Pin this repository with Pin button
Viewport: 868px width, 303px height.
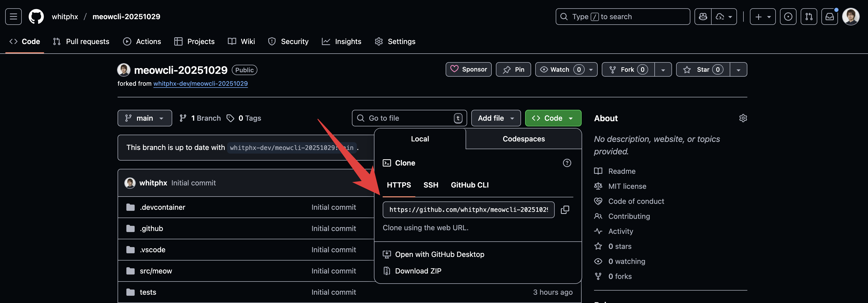coord(513,69)
